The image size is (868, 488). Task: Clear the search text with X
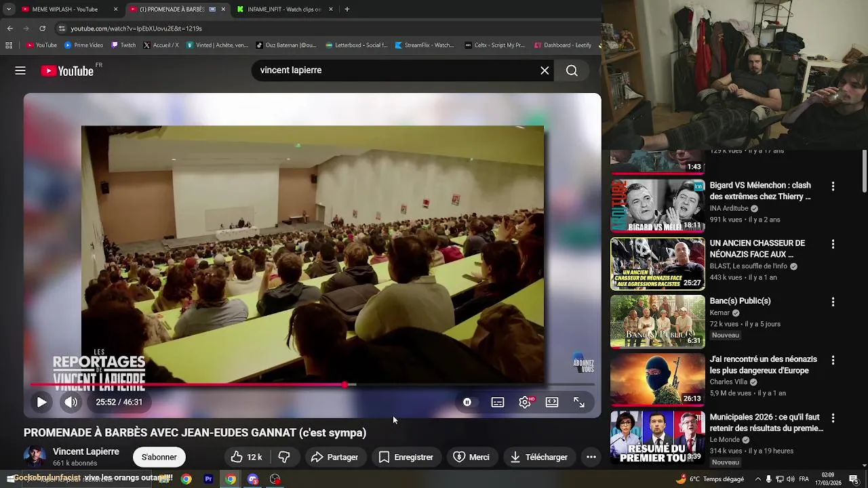(545, 70)
